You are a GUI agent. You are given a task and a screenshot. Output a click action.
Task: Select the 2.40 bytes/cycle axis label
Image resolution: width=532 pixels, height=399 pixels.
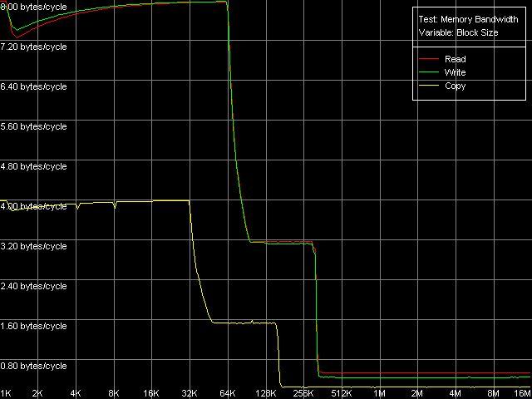[33, 286]
